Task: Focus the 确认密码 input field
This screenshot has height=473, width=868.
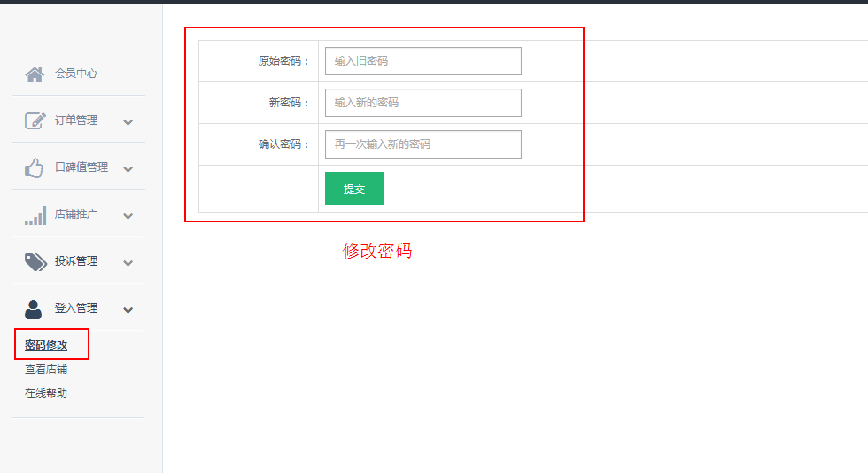Action: coord(423,144)
